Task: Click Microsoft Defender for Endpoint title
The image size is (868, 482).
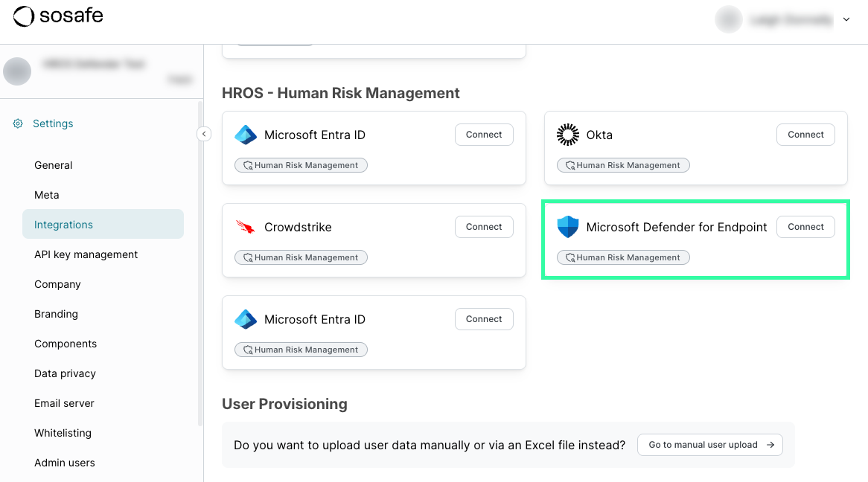Action: coord(677,228)
